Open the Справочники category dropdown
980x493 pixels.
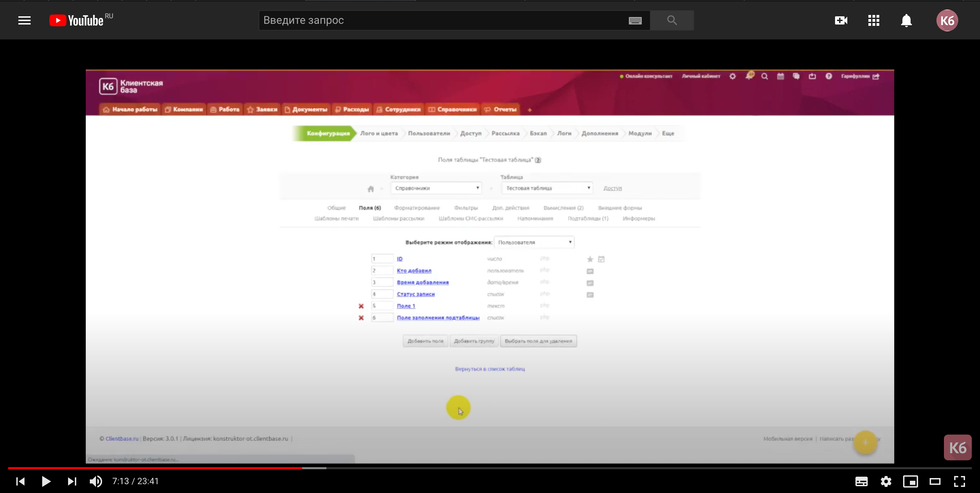coord(436,188)
